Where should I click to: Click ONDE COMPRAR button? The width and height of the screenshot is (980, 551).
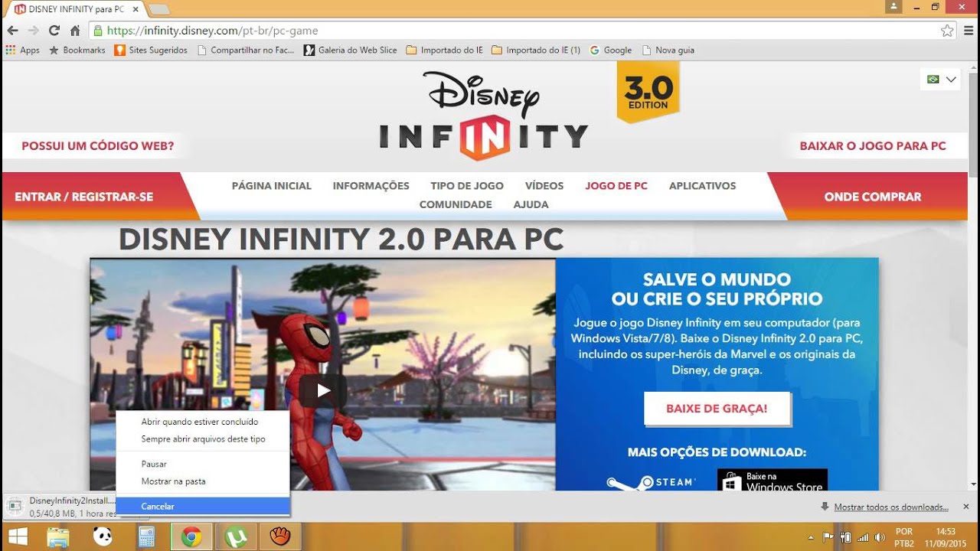pos(873,197)
